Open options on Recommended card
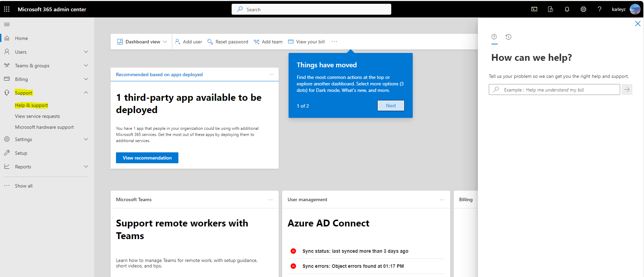644x277 pixels. tap(272, 74)
